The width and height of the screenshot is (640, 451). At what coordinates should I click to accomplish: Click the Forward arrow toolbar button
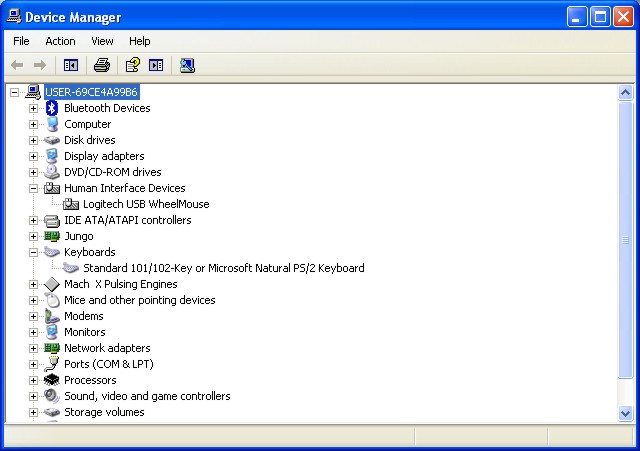(x=40, y=65)
